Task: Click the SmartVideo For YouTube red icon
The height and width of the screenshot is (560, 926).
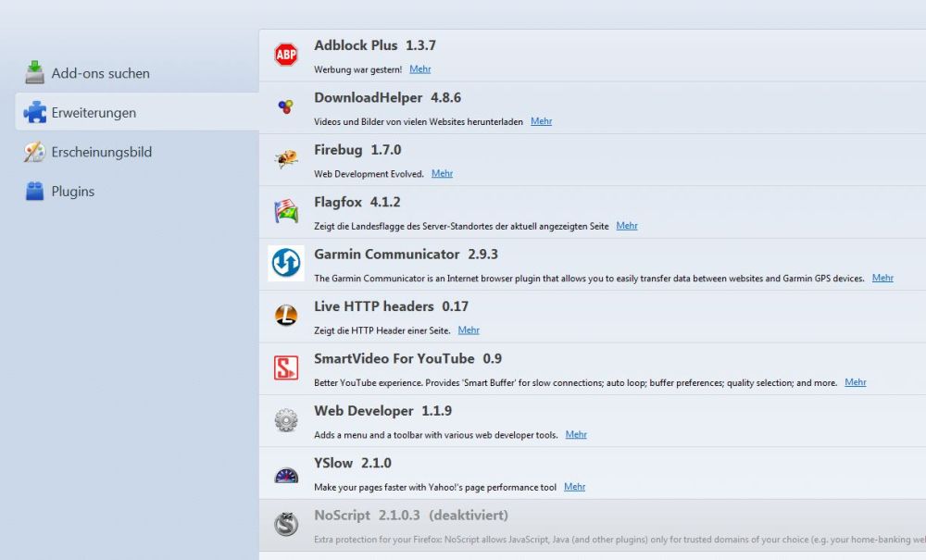Action: coord(286,367)
